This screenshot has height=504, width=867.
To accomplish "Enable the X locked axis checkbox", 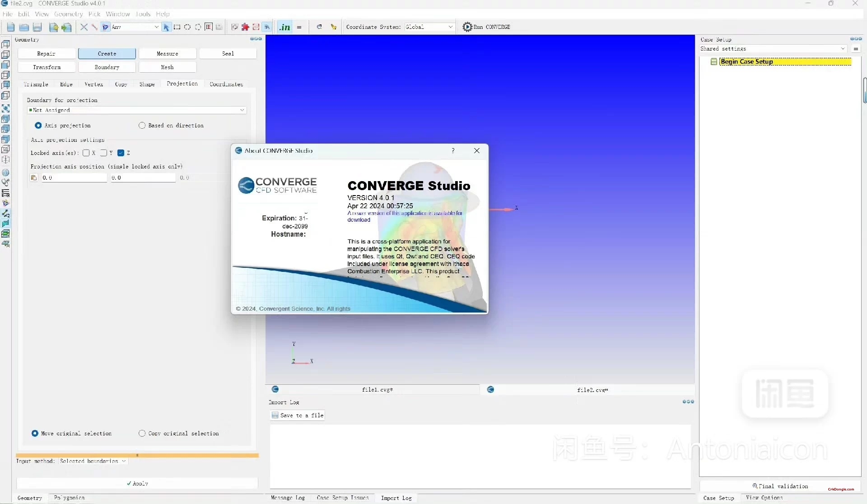I will [87, 153].
